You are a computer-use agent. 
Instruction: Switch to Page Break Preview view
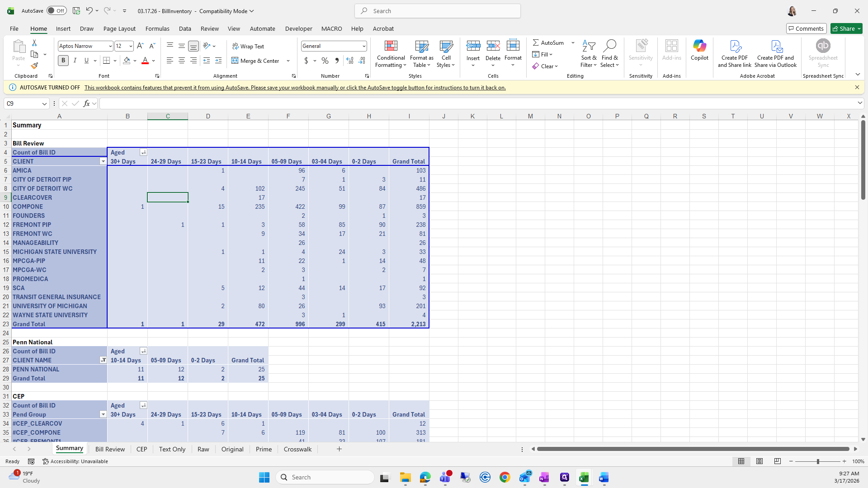click(777, 461)
